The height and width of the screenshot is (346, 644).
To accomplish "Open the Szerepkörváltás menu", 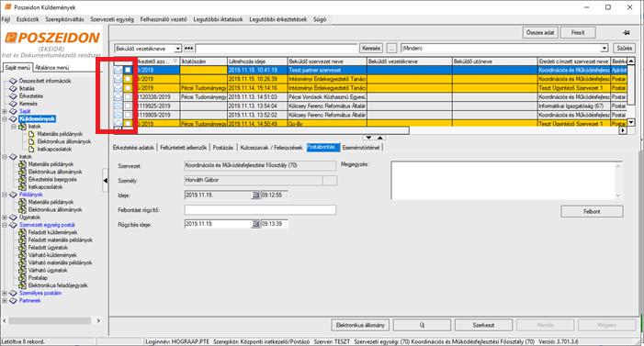I will tap(64, 19).
